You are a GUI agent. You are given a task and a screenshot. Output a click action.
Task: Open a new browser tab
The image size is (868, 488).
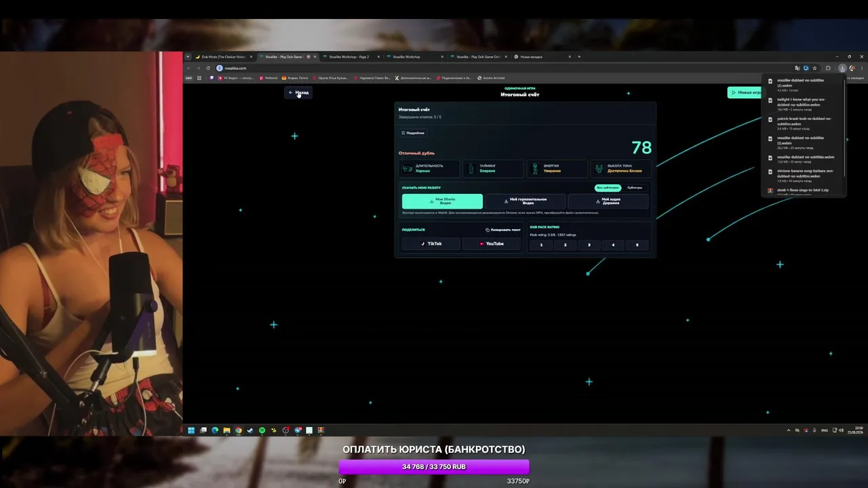point(579,57)
